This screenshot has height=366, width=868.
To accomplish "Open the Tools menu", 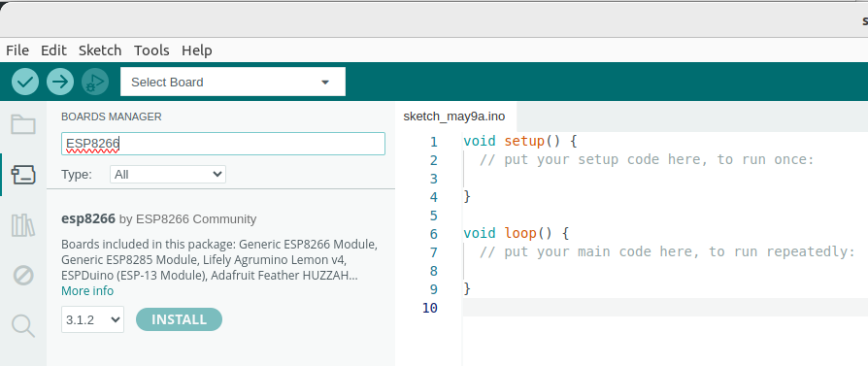I will [151, 50].
